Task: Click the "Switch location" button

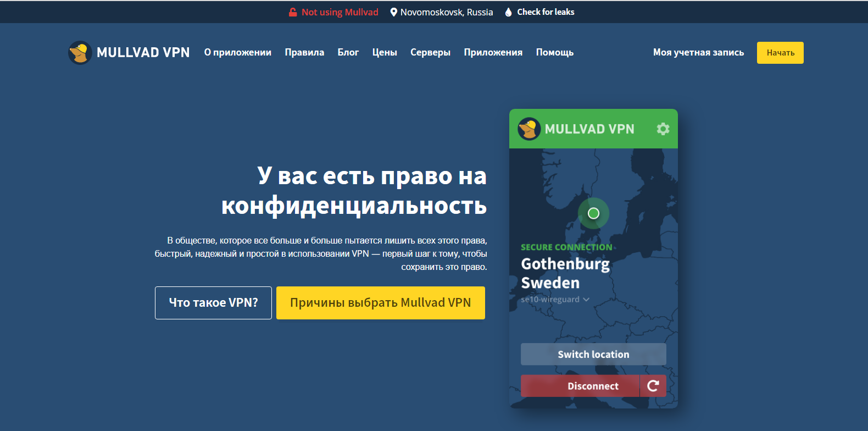Action: coord(593,354)
